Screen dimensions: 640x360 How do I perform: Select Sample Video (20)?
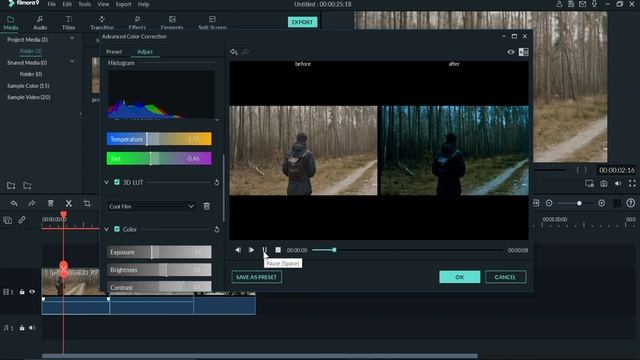29,97
